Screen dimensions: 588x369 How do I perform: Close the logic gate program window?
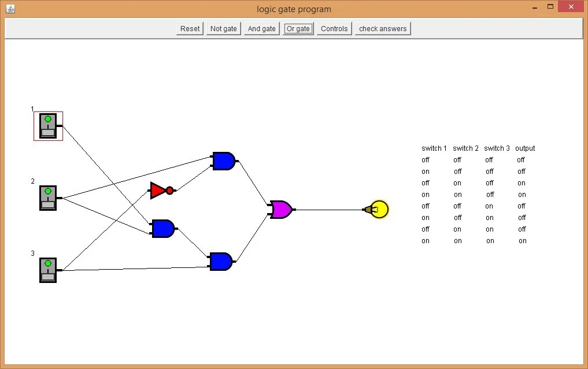tap(571, 6)
